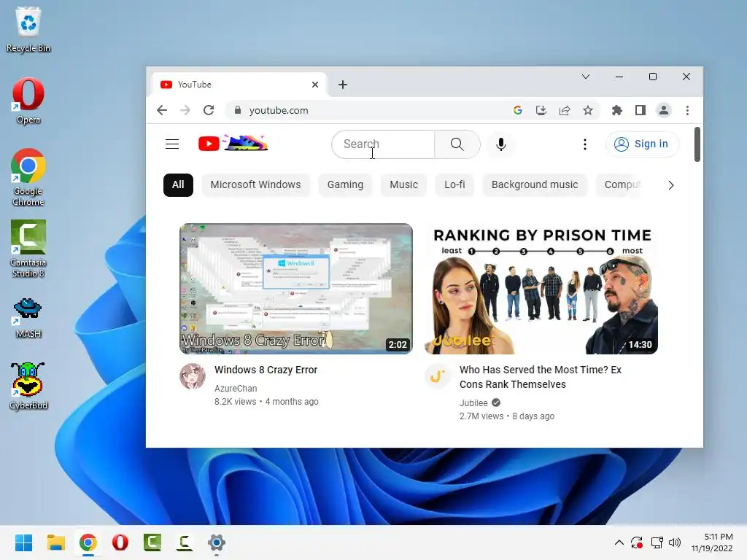The width and height of the screenshot is (747, 560).
Task: Open a new tab with plus
Action: (x=343, y=85)
